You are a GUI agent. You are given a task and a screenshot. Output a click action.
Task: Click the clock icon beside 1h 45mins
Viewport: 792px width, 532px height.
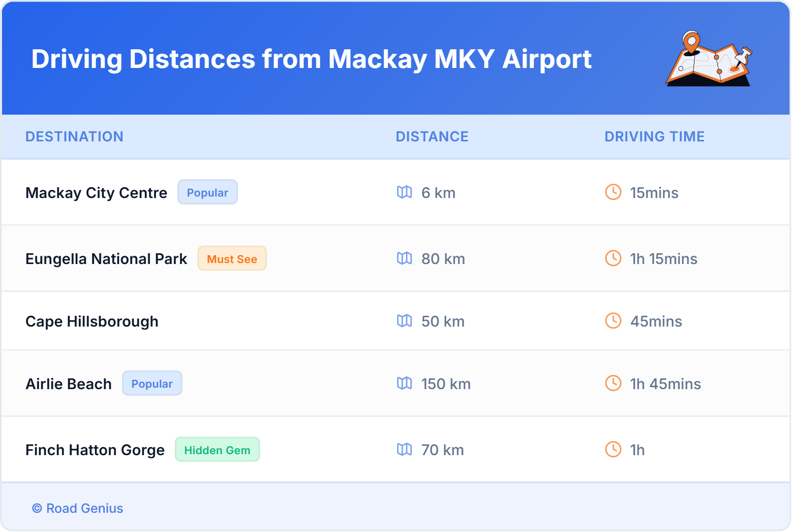pyautogui.click(x=613, y=384)
